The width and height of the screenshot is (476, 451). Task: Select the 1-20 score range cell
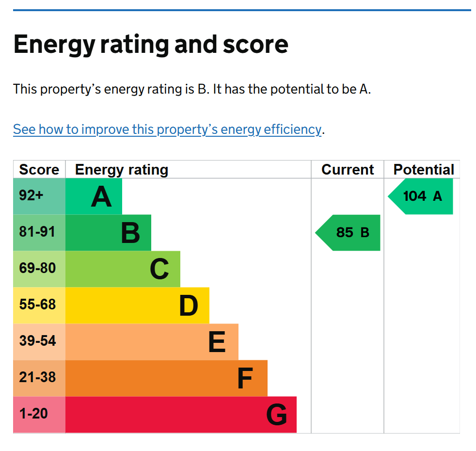tap(39, 415)
